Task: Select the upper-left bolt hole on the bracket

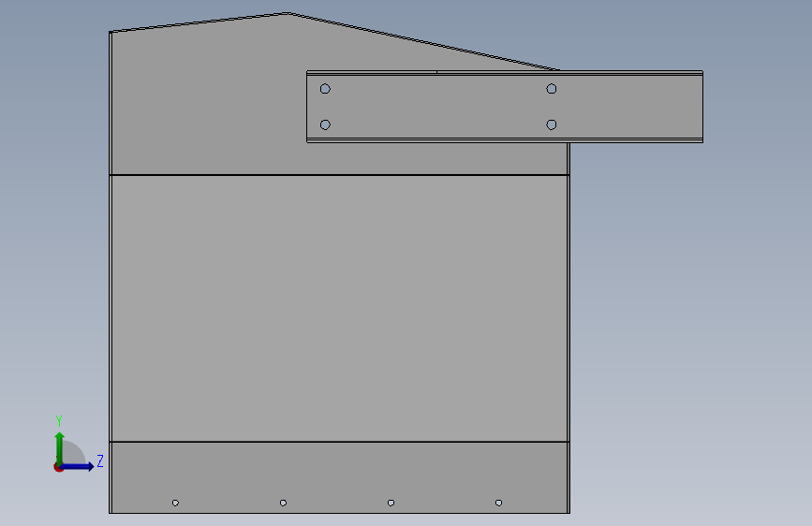Action: pos(325,89)
